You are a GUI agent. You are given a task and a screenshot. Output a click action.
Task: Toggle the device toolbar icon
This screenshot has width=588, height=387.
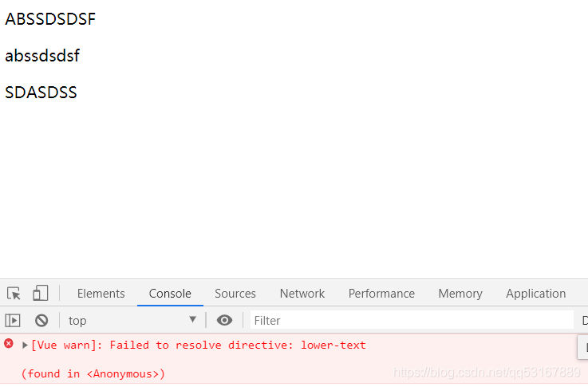click(x=41, y=294)
